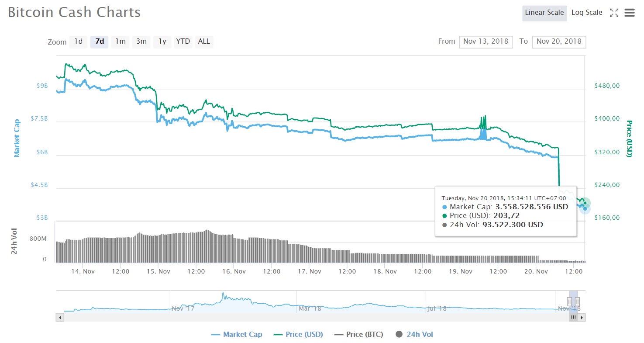Click the green price data point marker
Screen dimensions: 644x343
(585, 203)
